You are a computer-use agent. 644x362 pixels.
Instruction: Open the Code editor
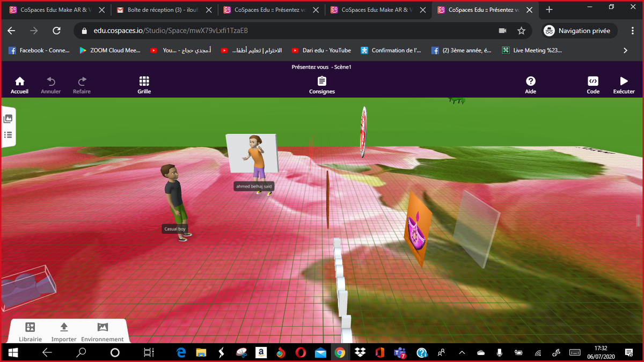tap(593, 85)
